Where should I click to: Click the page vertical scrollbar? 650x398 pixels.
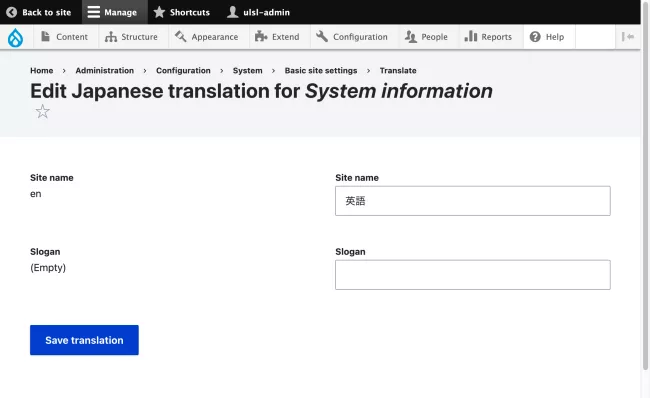point(645,187)
